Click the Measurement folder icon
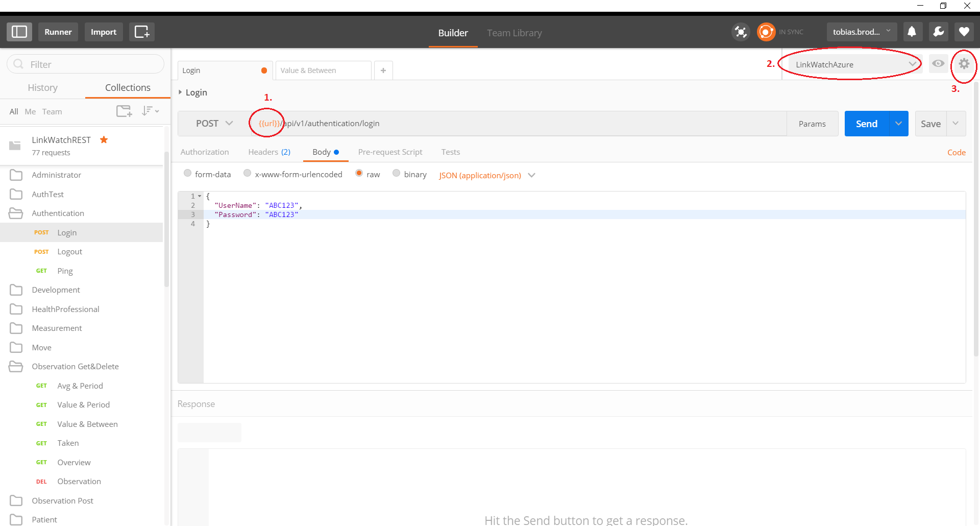Viewport: 980px width, 526px height. pyautogui.click(x=16, y=328)
